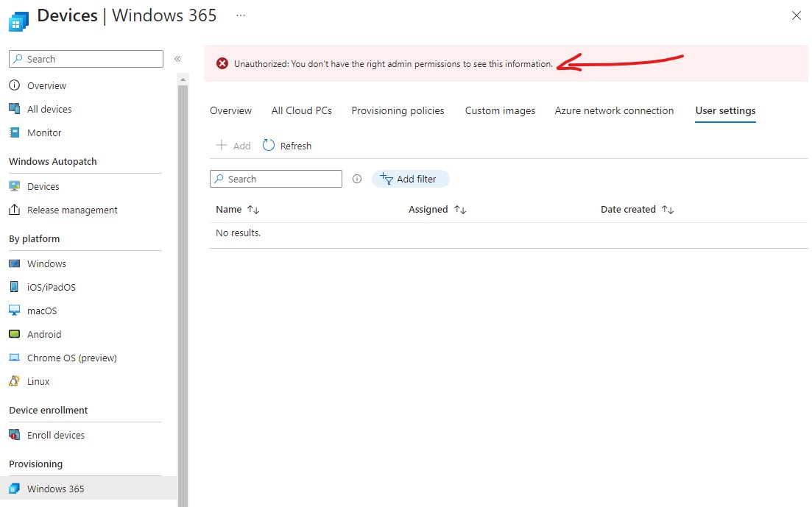Open the ellipsis more options menu
Screen dimensions: 812x507
[240, 15]
